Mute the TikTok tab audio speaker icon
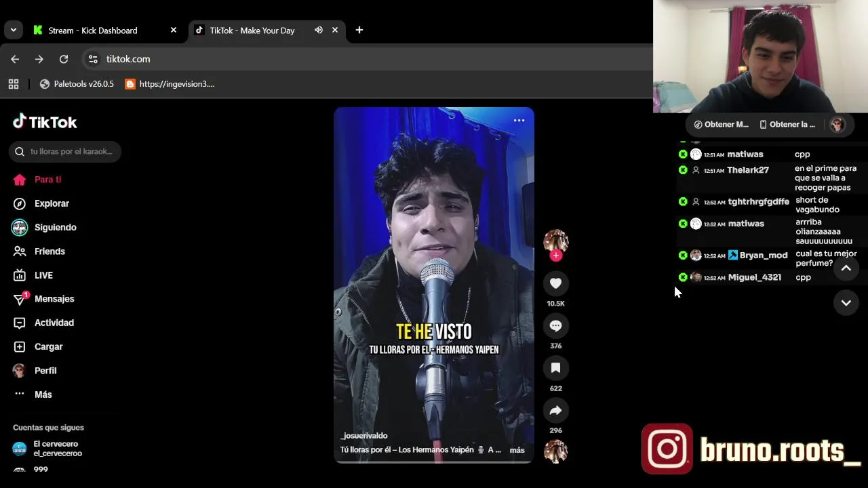Viewport: 868px width, 488px height. coord(318,30)
